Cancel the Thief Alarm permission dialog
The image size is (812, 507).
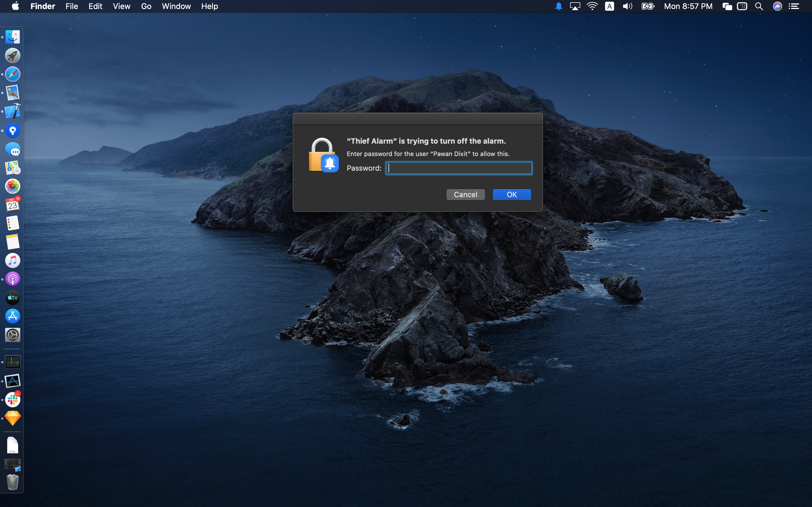pos(465,194)
